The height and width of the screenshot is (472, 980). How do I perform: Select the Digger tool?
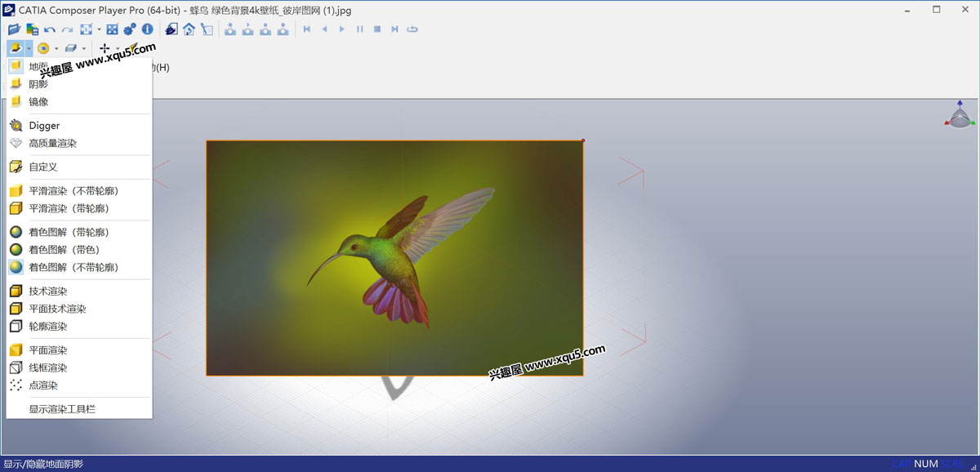pyautogui.click(x=44, y=126)
